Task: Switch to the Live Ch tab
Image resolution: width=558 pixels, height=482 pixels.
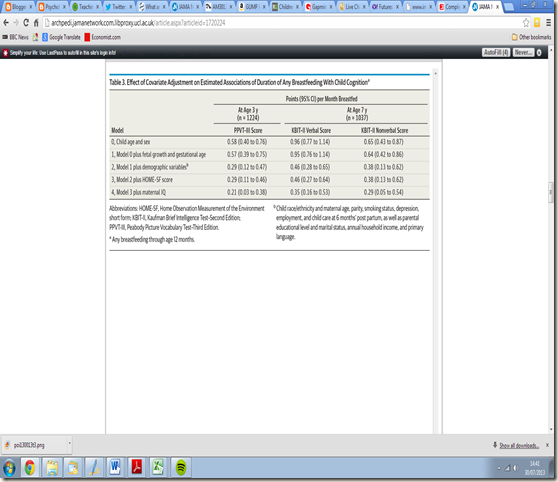Action: tap(351, 7)
